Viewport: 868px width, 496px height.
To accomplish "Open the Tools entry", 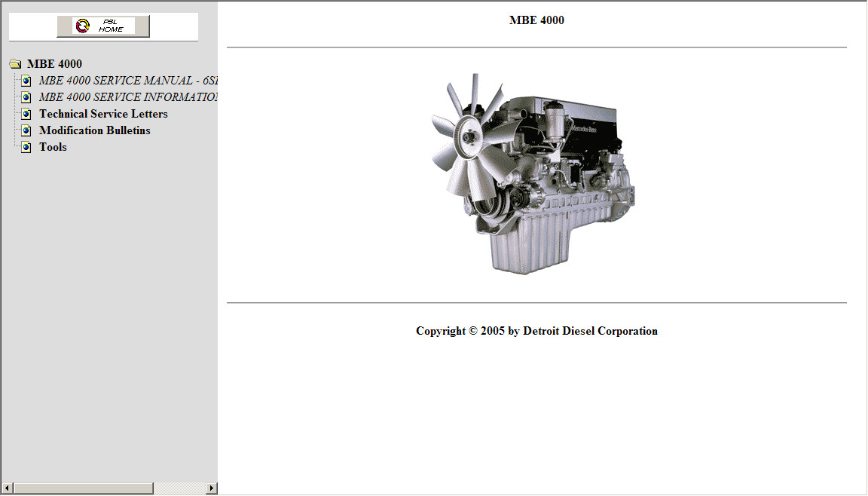I will pos(53,147).
